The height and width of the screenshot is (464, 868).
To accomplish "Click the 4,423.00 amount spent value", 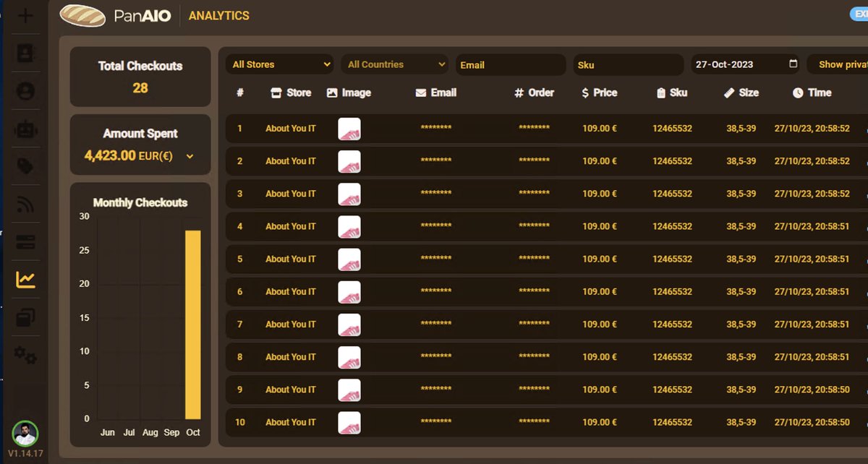I will [110, 155].
